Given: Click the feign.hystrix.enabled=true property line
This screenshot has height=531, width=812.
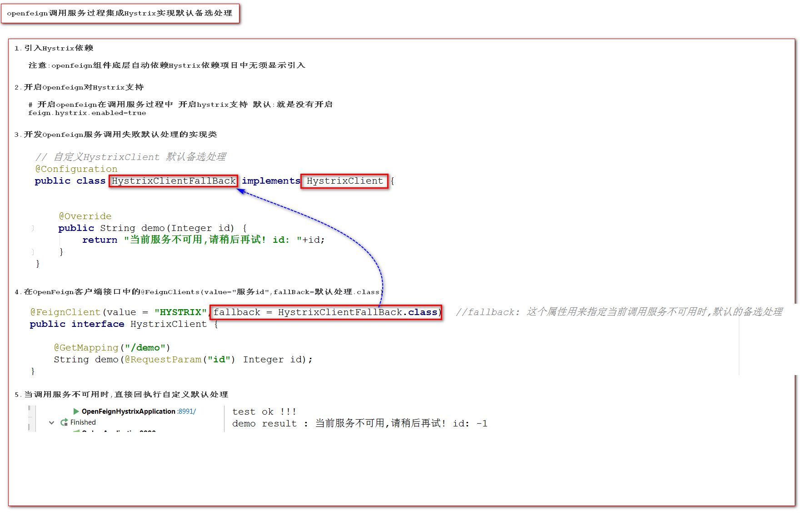Looking at the screenshot, I should (x=87, y=113).
